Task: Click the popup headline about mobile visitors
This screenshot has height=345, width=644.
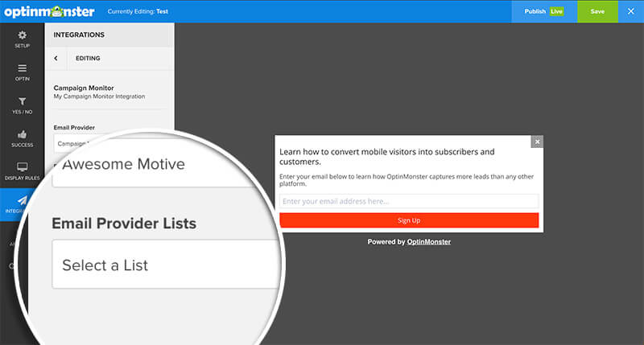Action: coord(387,157)
